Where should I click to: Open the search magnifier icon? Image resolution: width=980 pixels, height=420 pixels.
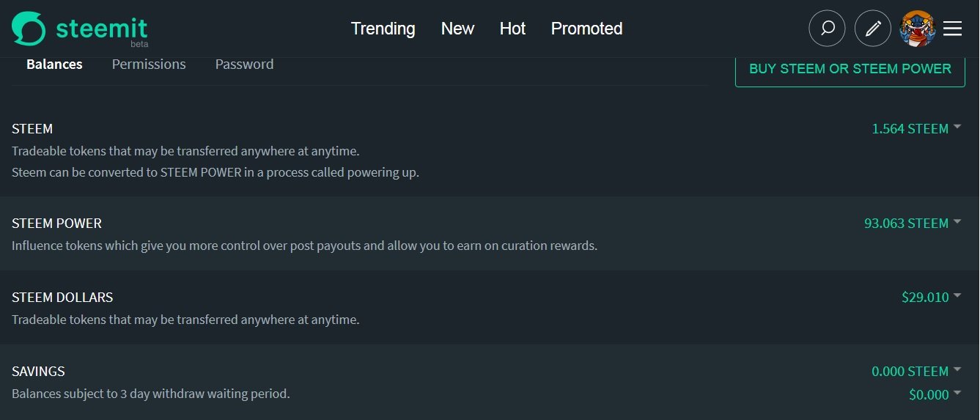tap(827, 29)
